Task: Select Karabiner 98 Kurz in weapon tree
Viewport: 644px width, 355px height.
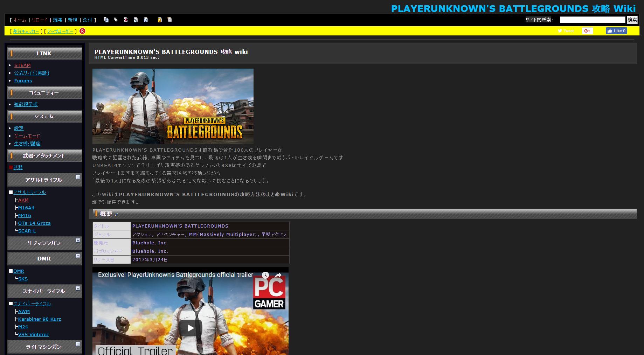Action: click(40, 319)
